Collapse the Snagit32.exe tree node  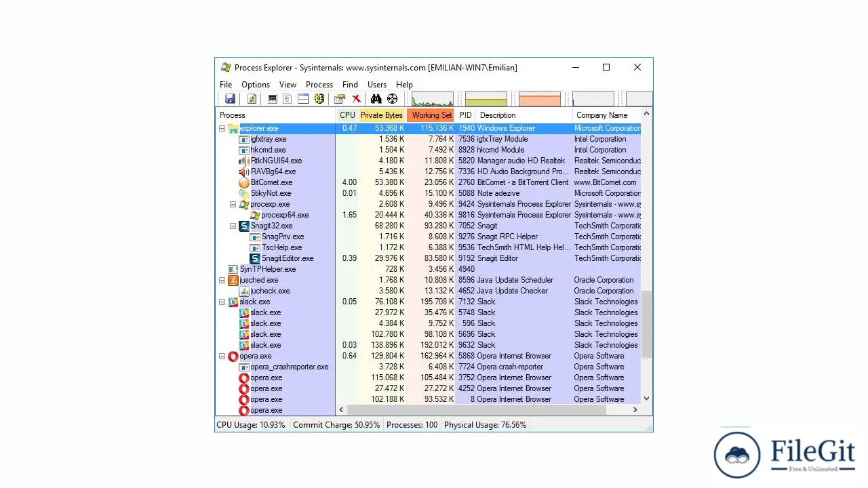click(233, 226)
